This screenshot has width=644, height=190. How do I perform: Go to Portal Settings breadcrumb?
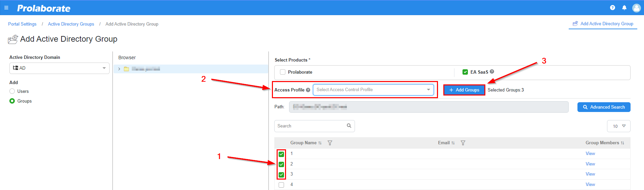coord(22,24)
